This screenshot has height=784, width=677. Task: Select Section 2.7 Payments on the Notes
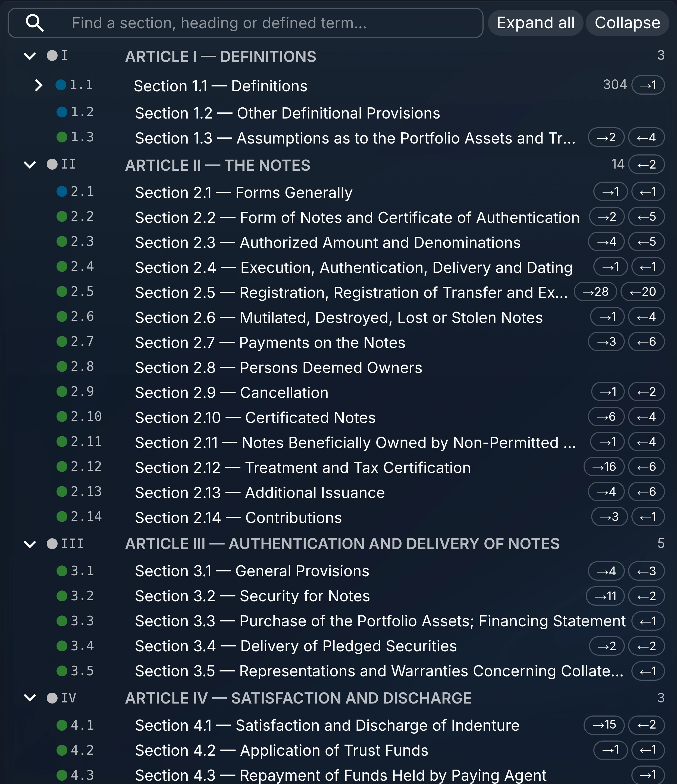(x=270, y=343)
